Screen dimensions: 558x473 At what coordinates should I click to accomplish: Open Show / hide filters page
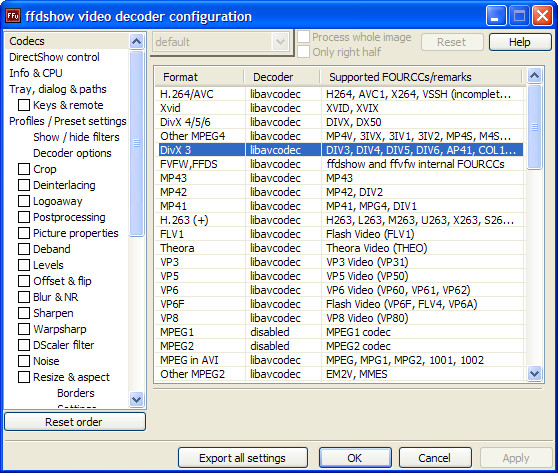pyautogui.click(x=76, y=137)
